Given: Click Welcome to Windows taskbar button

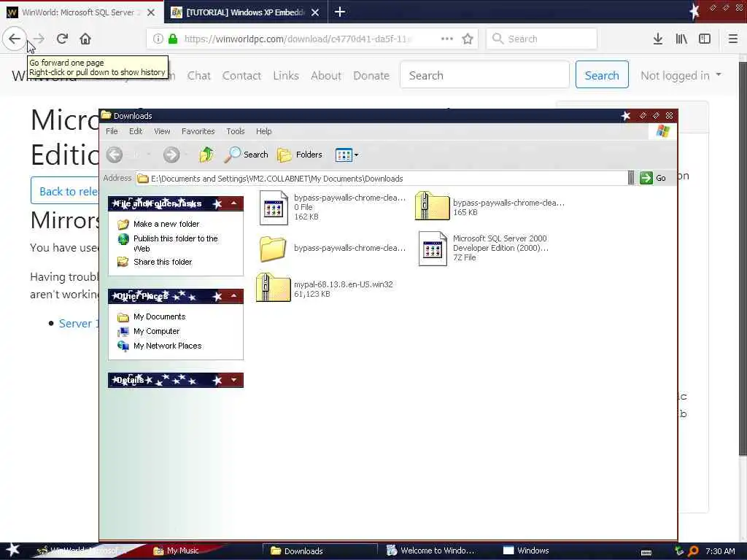Looking at the screenshot, I should [432, 551].
